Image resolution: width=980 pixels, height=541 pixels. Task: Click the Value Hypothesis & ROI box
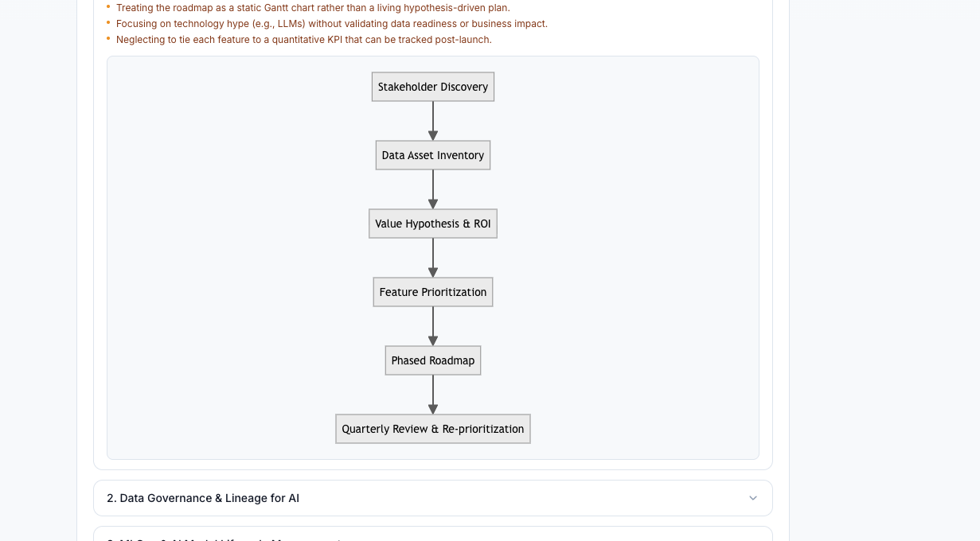click(433, 224)
